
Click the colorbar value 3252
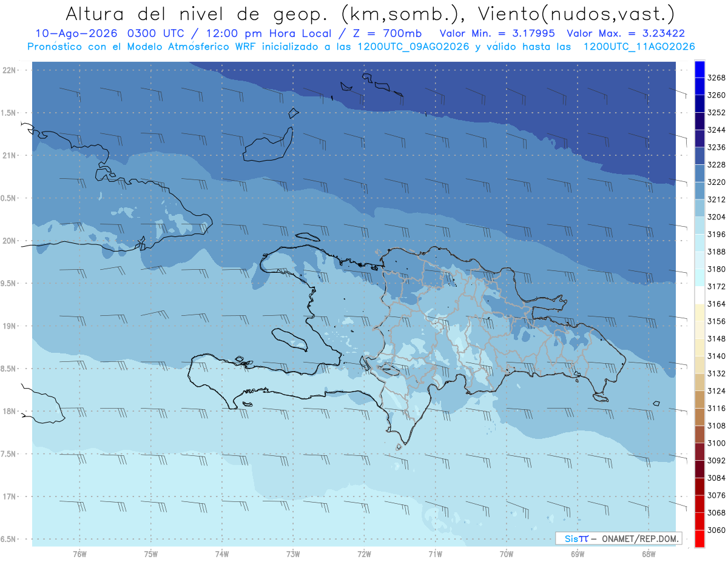(x=716, y=113)
